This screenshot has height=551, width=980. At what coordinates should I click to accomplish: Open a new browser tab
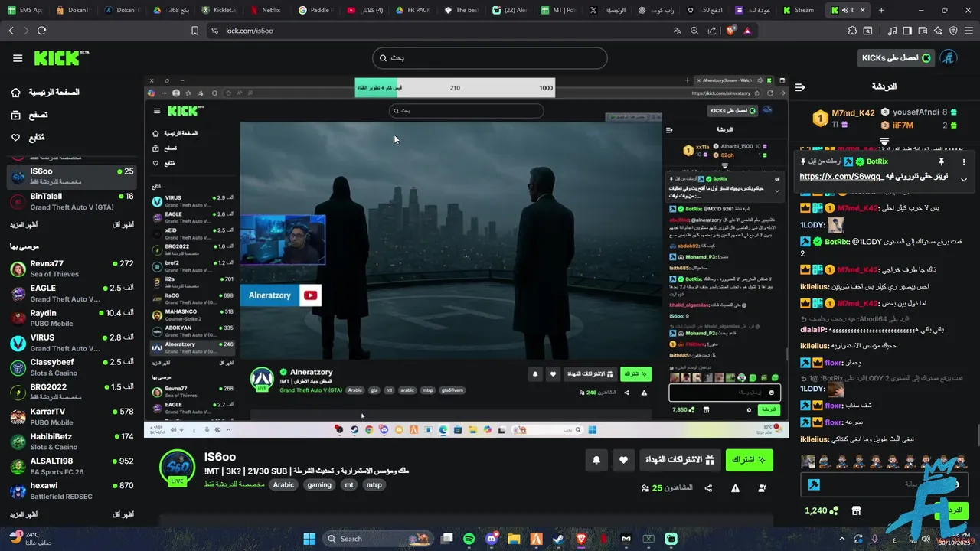[881, 10]
